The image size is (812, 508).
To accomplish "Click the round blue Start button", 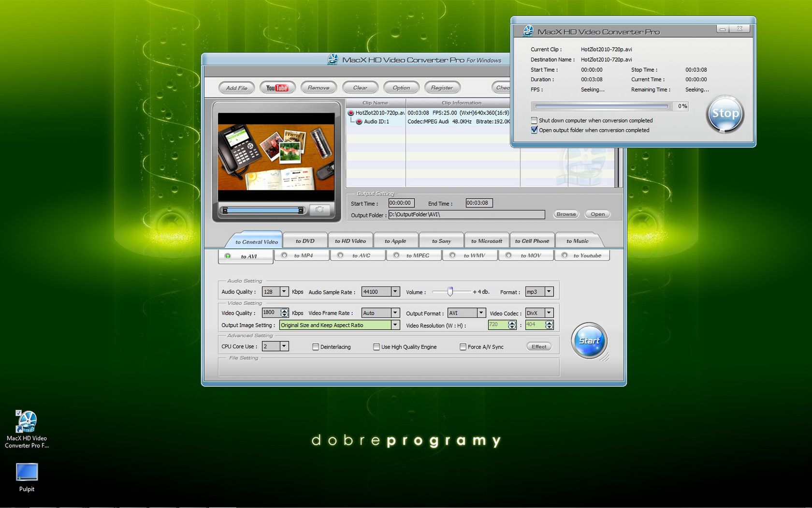I will 589,341.
